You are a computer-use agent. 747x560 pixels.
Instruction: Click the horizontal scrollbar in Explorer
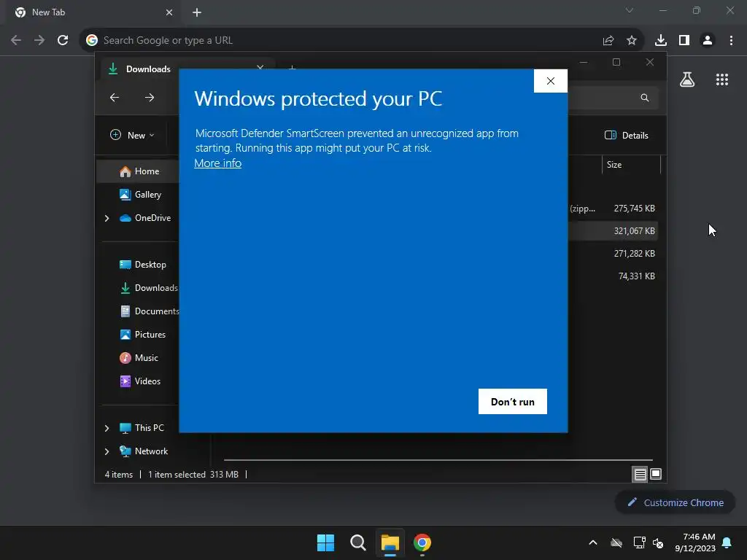pos(438,460)
